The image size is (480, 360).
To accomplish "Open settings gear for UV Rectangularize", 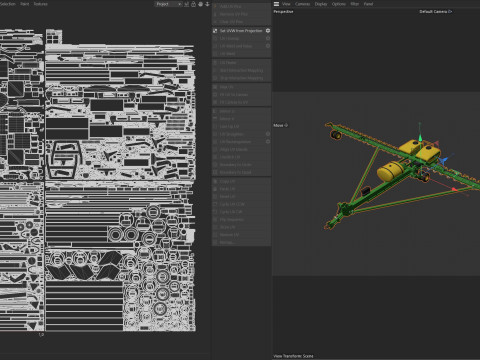I will point(268,142).
